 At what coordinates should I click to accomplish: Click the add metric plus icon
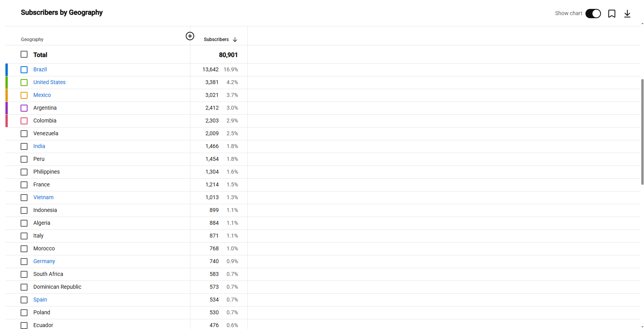coord(190,36)
